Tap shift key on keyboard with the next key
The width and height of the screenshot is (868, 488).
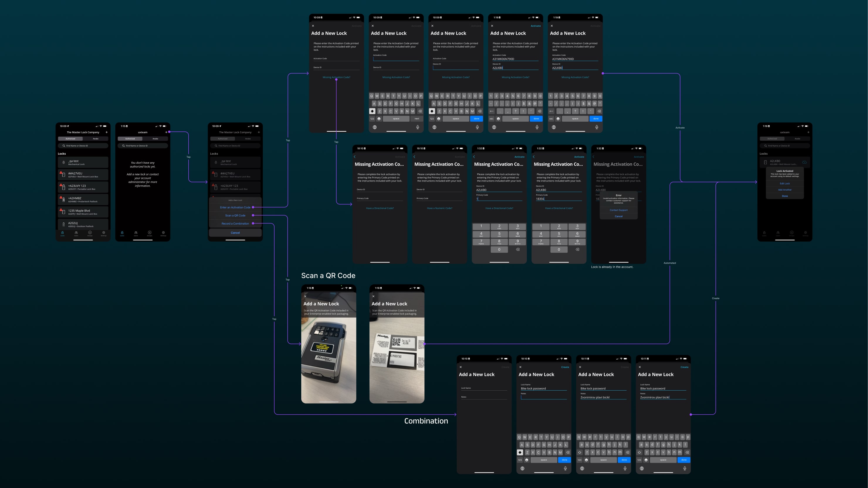372,111
